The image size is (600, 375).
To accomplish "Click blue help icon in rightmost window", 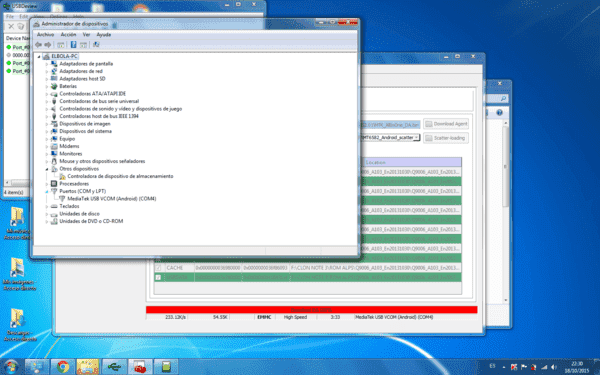I will pos(499,113).
